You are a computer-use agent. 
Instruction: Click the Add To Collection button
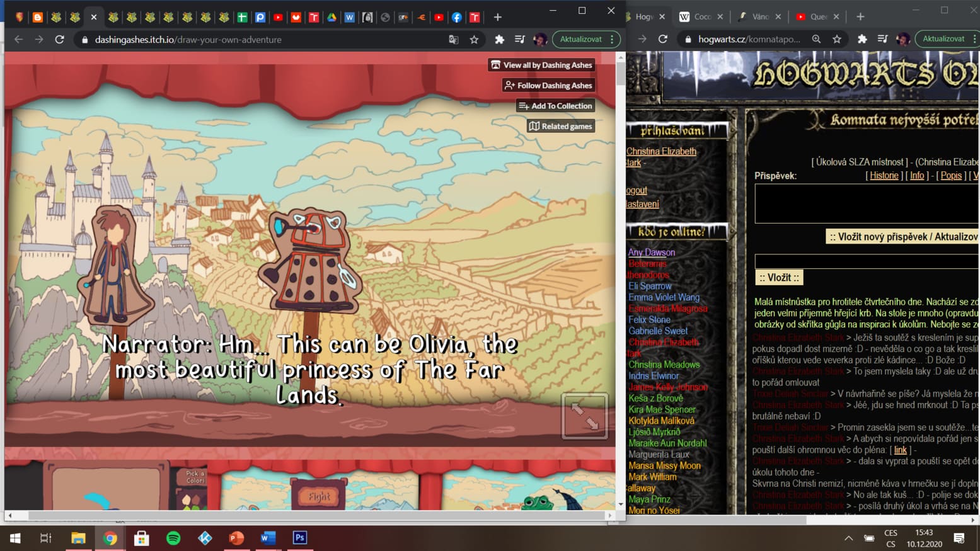(555, 106)
